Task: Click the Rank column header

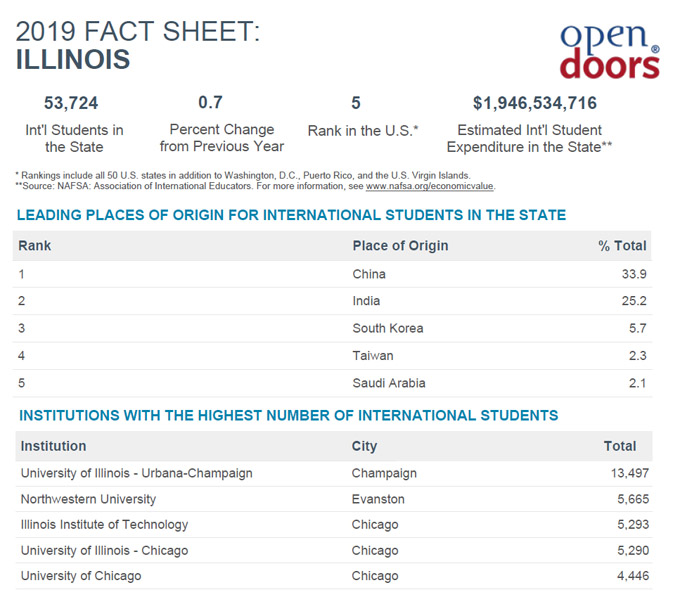Action: coord(35,246)
